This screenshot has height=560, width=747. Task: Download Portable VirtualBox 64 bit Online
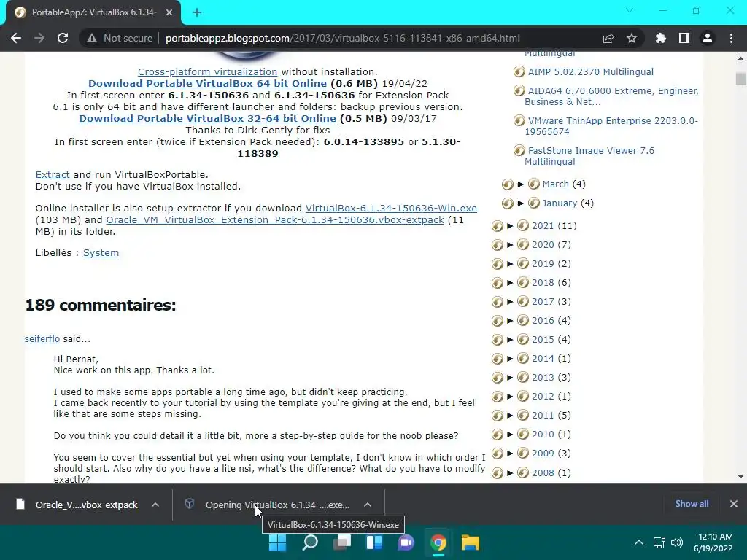point(207,83)
